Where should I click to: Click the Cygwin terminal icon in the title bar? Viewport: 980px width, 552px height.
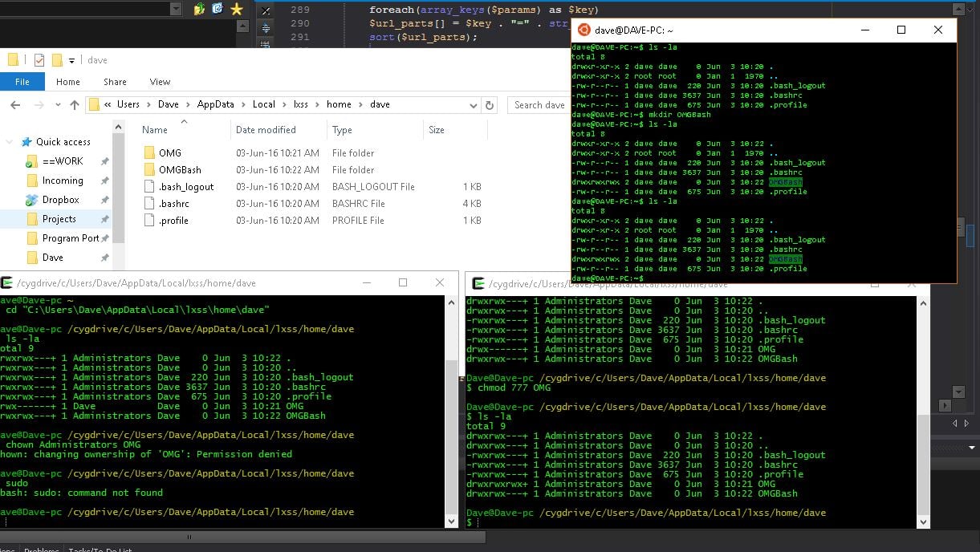point(478,282)
